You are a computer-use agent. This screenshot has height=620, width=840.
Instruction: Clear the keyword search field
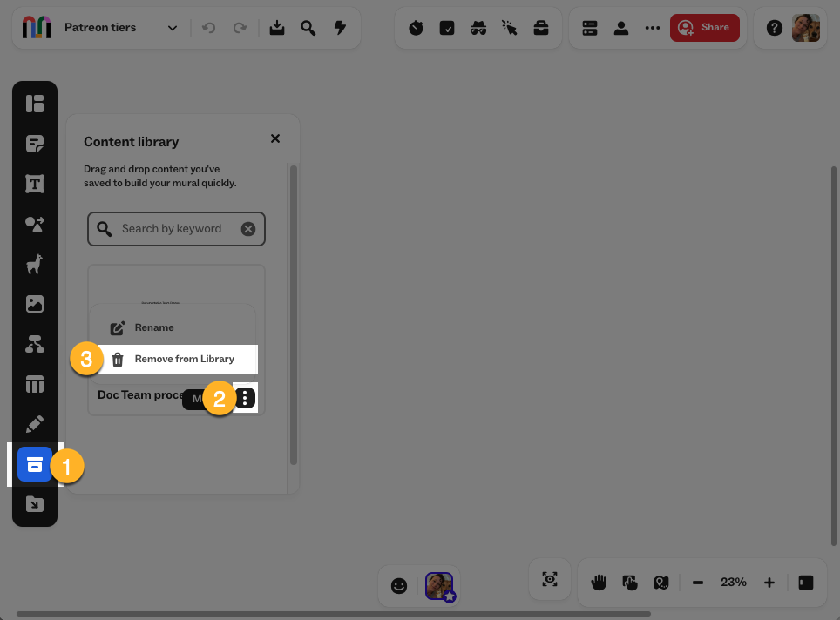click(248, 229)
